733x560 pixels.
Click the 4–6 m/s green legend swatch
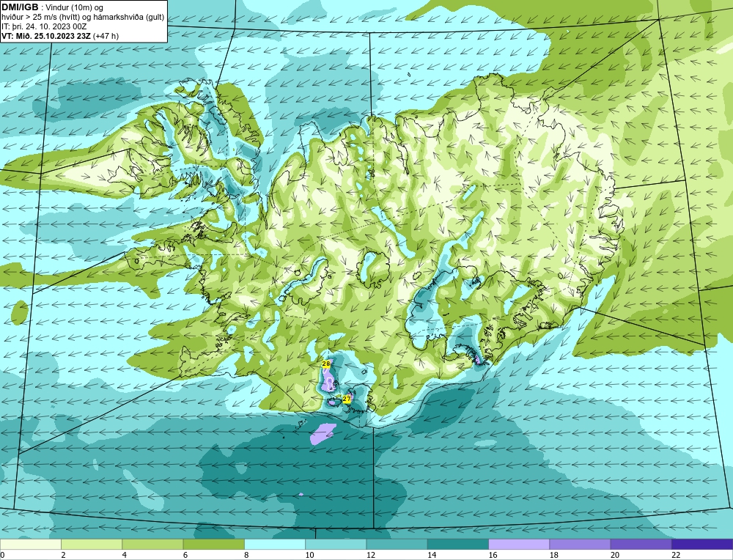pos(153,544)
